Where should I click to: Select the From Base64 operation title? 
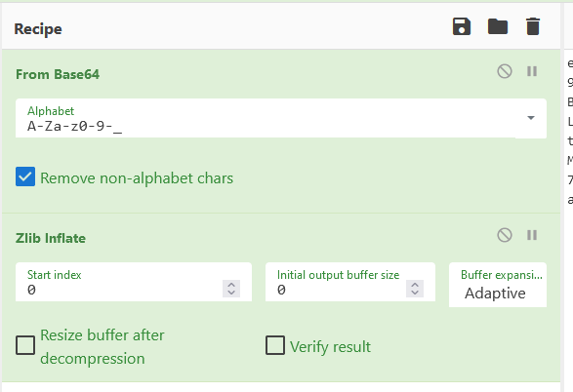pyautogui.click(x=58, y=74)
